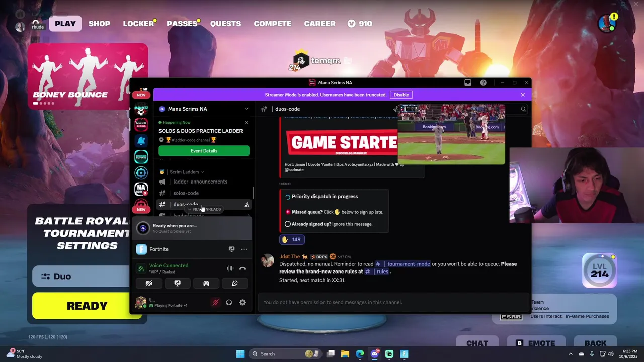The width and height of the screenshot is (644, 362).
Task: Expand the Manu Scrims NA server menu
Action: 246,109
